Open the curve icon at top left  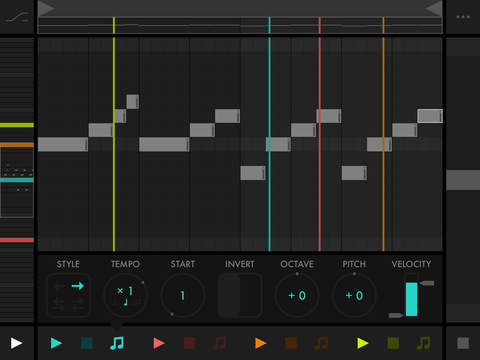[x=17, y=17]
